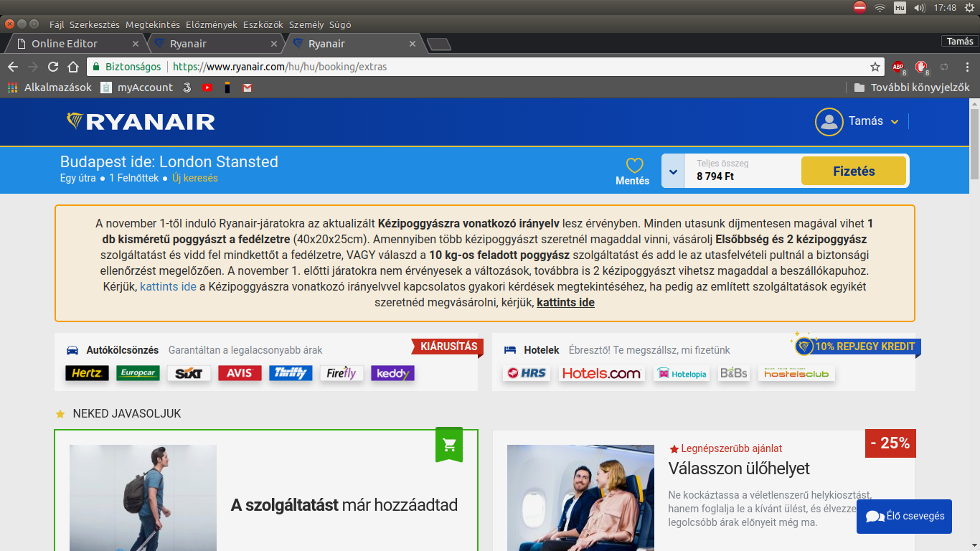Select the Hotelopia logo
The image size is (980, 551).
[682, 373]
